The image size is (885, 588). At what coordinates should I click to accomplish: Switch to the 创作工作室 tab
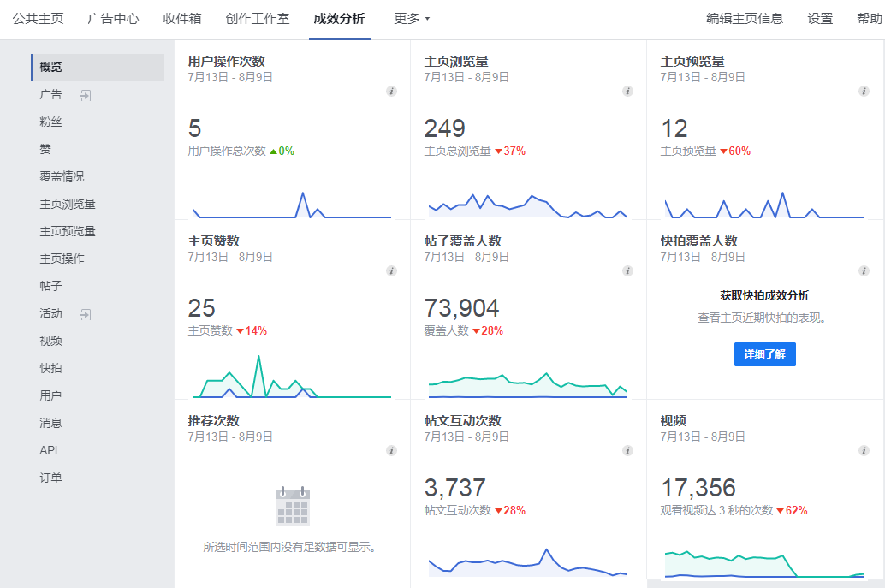point(257,18)
